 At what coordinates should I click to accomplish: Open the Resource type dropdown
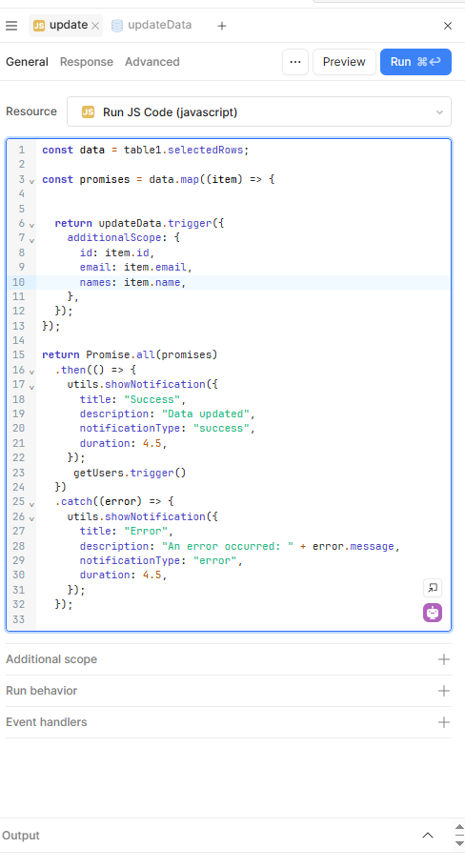(x=259, y=111)
